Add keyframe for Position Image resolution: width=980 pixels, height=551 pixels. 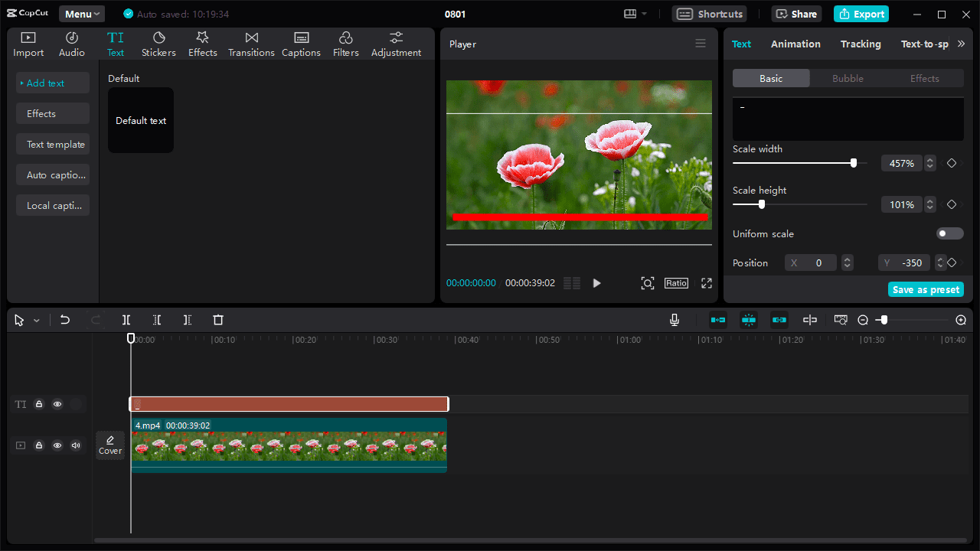click(952, 262)
